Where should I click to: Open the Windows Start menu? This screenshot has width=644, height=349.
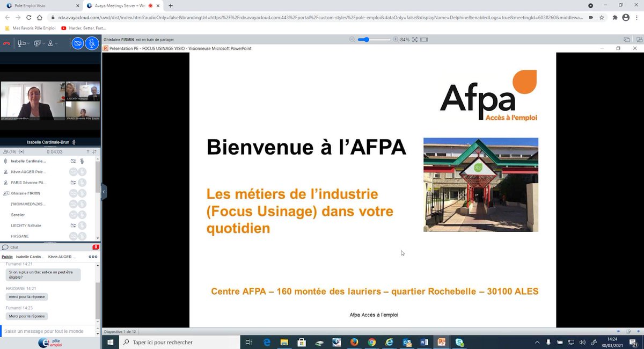coord(112,342)
